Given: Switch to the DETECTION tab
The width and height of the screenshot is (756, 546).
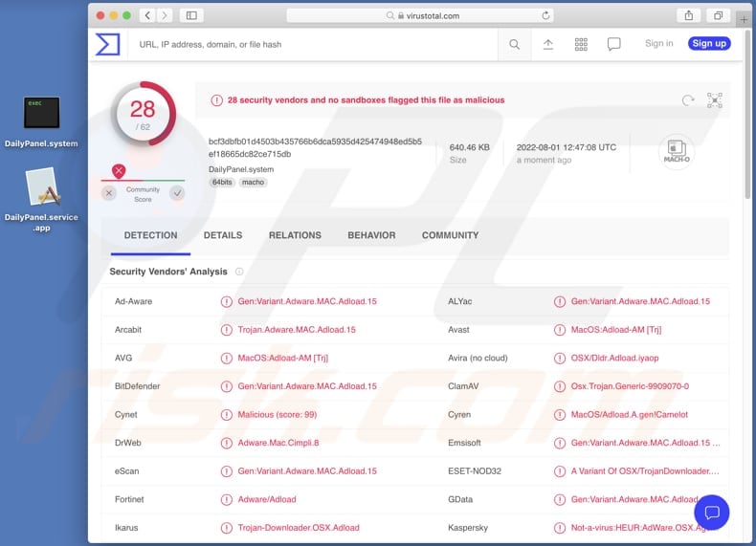Looking at the screenshot, I should (x=150, y=235).
